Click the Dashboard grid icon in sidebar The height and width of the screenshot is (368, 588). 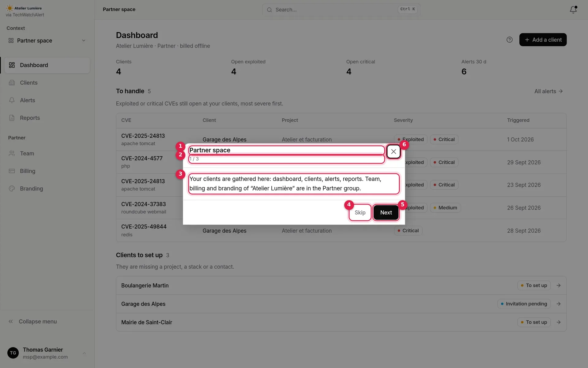pyautogui.click(x=12, y=65)
